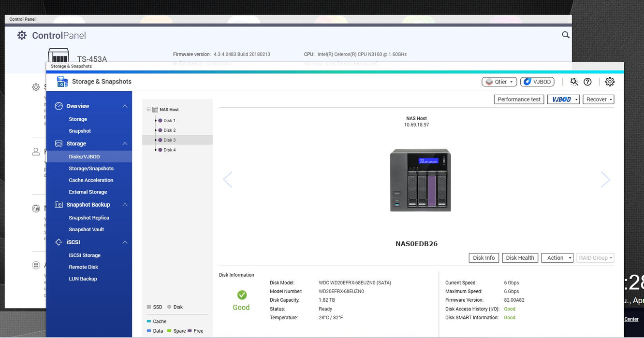Select Disks/VJBOD in sidebar
The image size is (644, 338).
click(x=89, y=156)
